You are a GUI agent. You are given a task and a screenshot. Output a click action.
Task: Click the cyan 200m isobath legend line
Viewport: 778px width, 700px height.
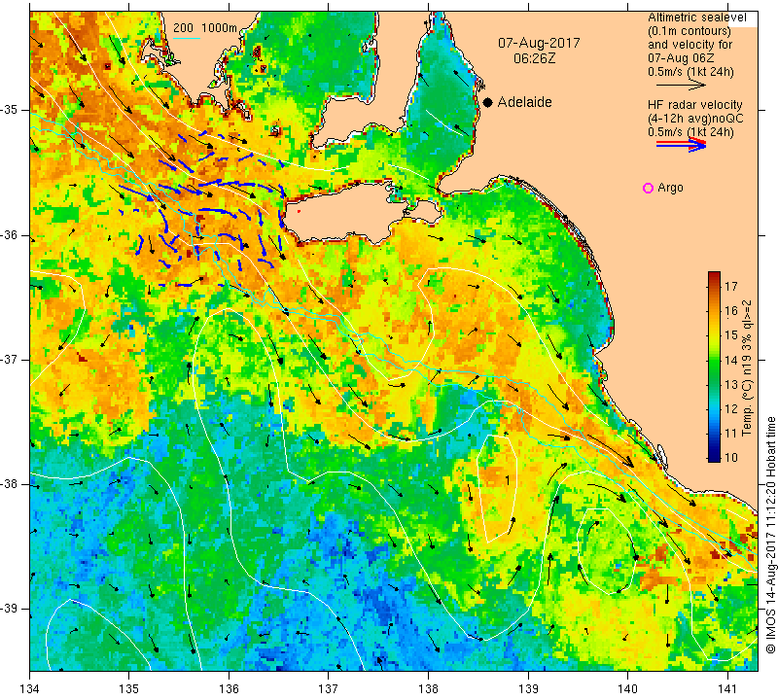coord(187,38)
